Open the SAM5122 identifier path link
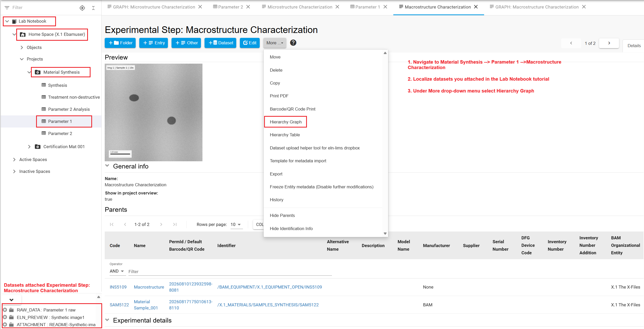 268,305
